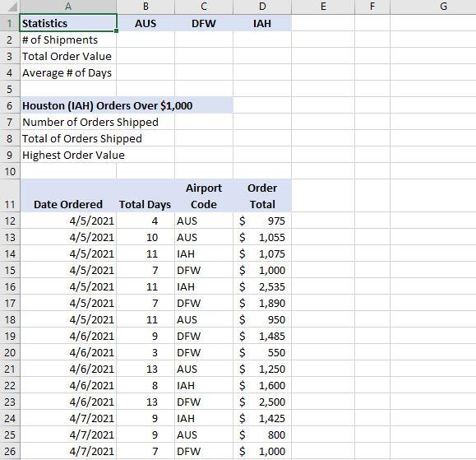Click order total $975 in row 12
The height and width of the screenshot is (460, 476).
tap(262, 221)
